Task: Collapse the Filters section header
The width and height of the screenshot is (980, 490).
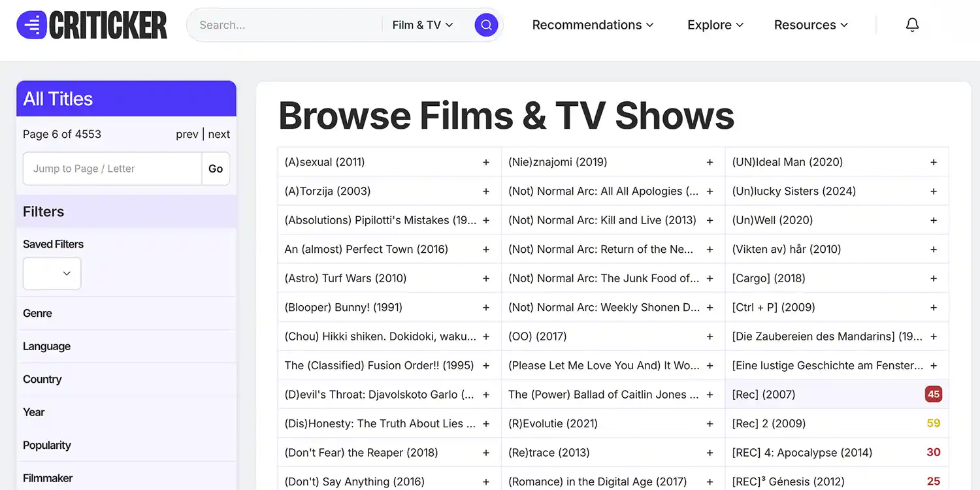Action: (x=126, y=212)
